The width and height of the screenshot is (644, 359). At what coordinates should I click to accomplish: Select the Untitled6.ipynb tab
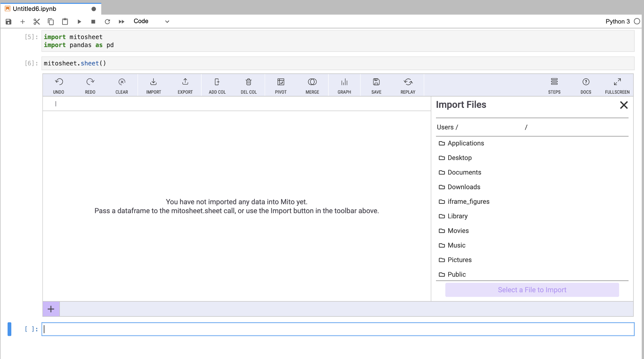coord(35,9)
